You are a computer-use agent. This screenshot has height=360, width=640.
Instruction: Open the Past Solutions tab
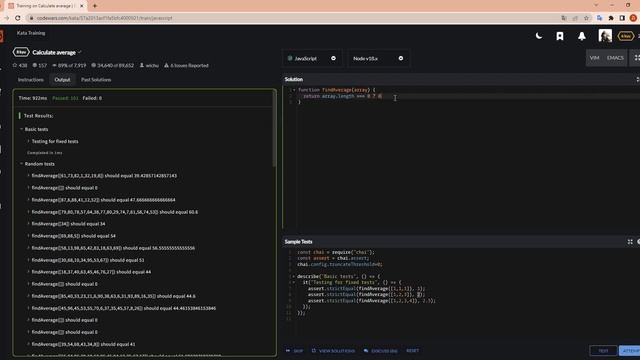click(96, 80)
